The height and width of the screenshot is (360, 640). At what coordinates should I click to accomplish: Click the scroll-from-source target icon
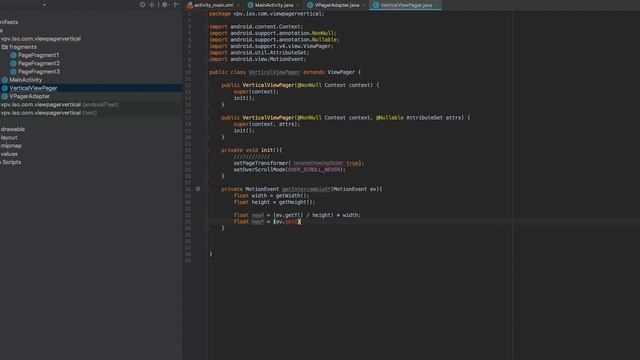click(x=142, y=4)
